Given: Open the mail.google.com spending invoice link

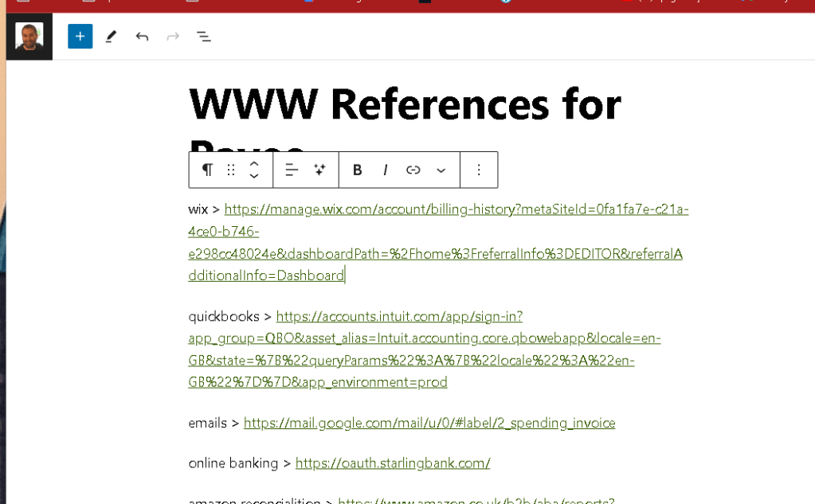Looking at the screenshot, I should click(429, 423).
